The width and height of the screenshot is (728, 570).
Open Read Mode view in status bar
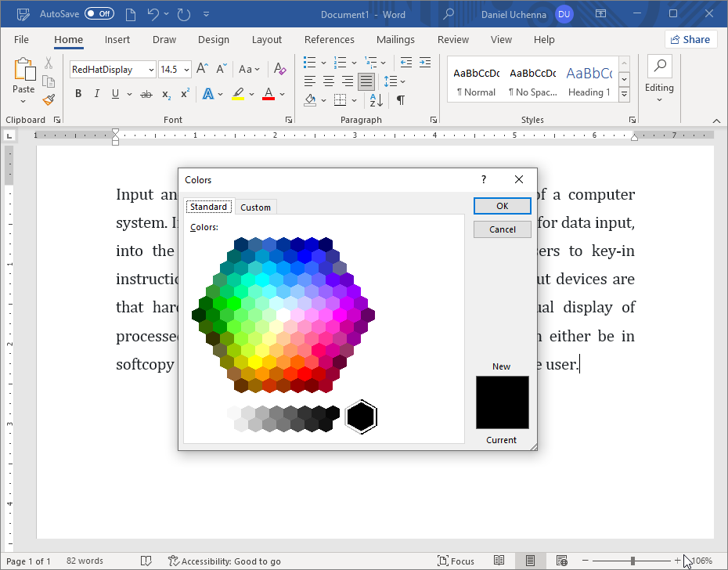499,561
